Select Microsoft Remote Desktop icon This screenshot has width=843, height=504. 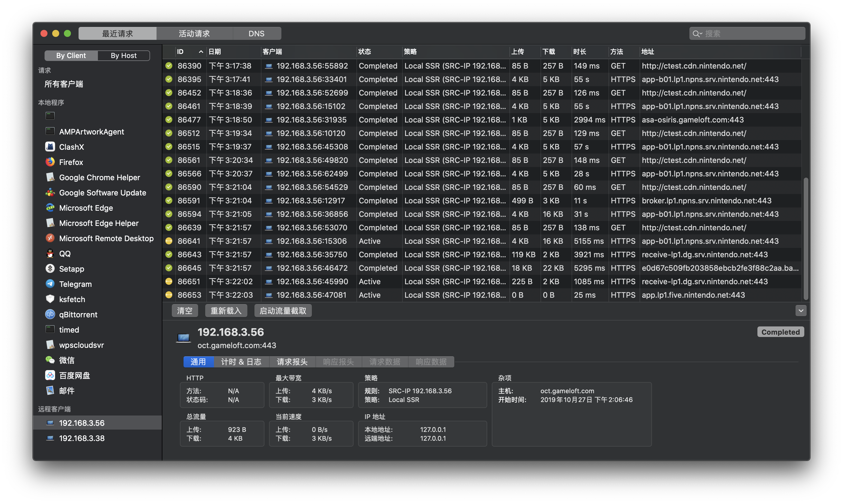point(50,239)
